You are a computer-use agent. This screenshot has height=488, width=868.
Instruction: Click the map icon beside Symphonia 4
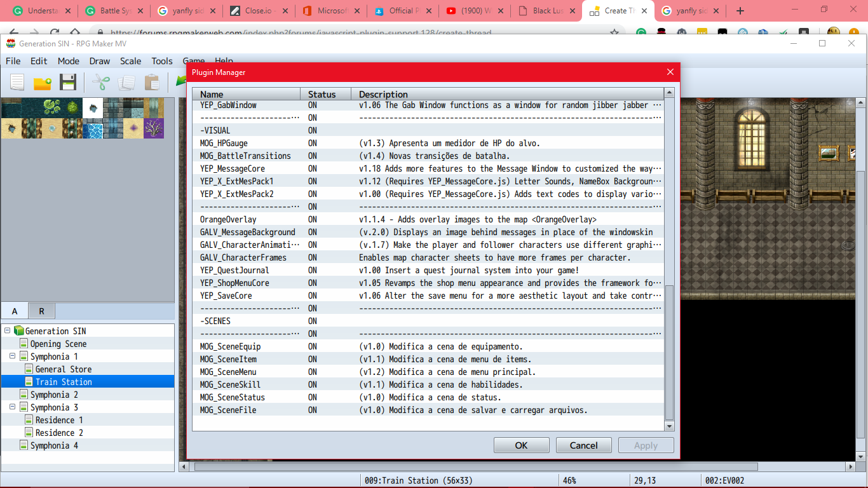point(24,445)
